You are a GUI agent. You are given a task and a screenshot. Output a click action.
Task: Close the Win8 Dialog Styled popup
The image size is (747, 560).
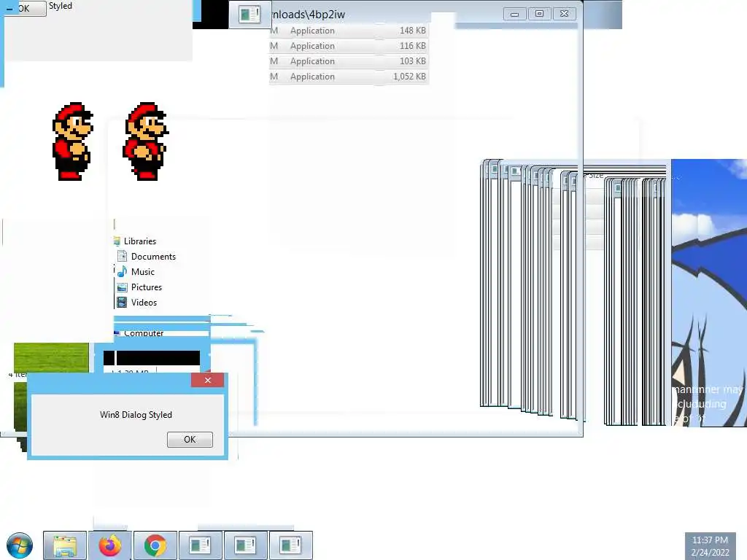coord(207,380)
